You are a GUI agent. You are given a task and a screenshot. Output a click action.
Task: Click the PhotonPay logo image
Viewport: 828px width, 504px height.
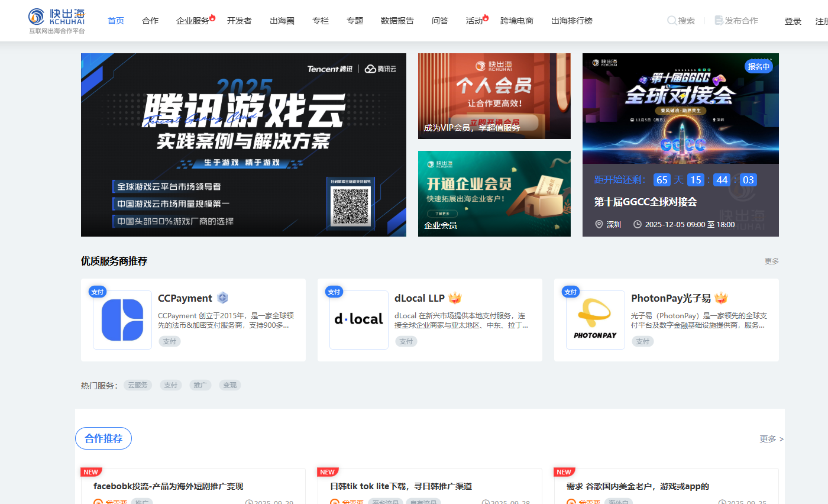596,320
